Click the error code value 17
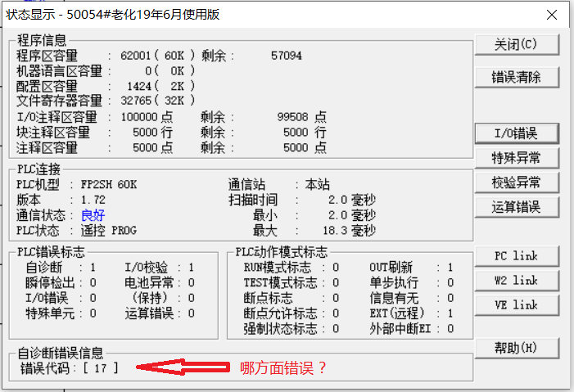Image resolution: width=574 pixels, height=392 pixels. (x=101, y=368)
